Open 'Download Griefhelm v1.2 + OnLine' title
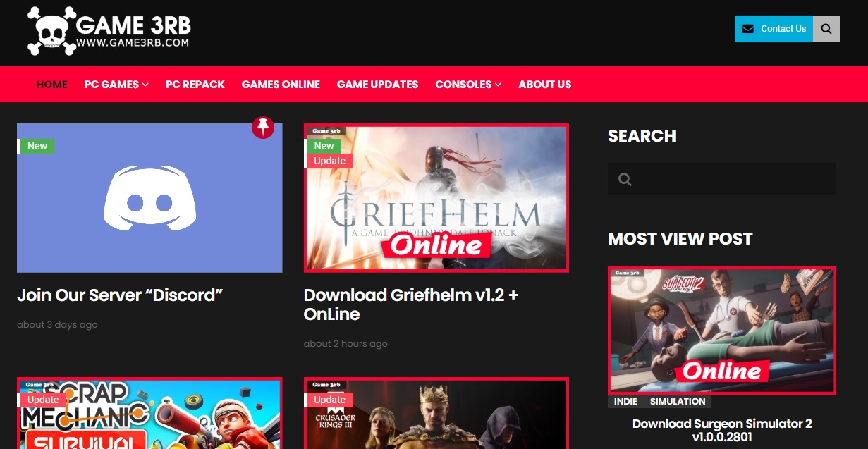 pyautogui.click(x=411, y=305)
